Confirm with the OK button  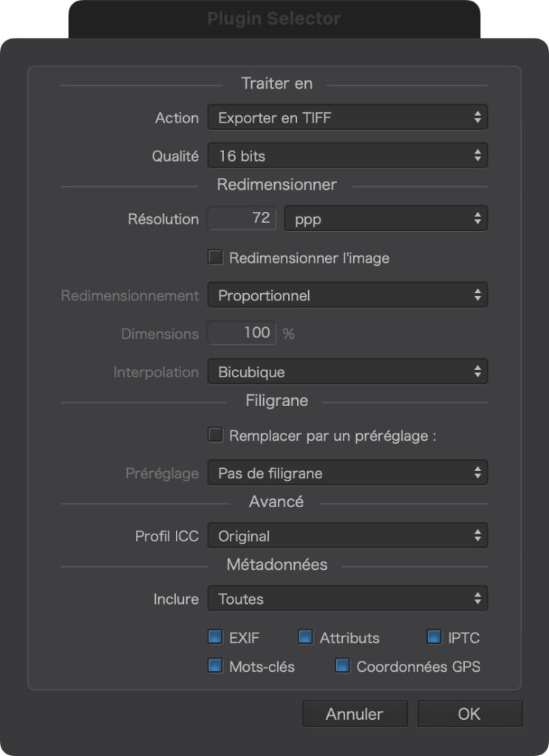[x=470, y=714]
